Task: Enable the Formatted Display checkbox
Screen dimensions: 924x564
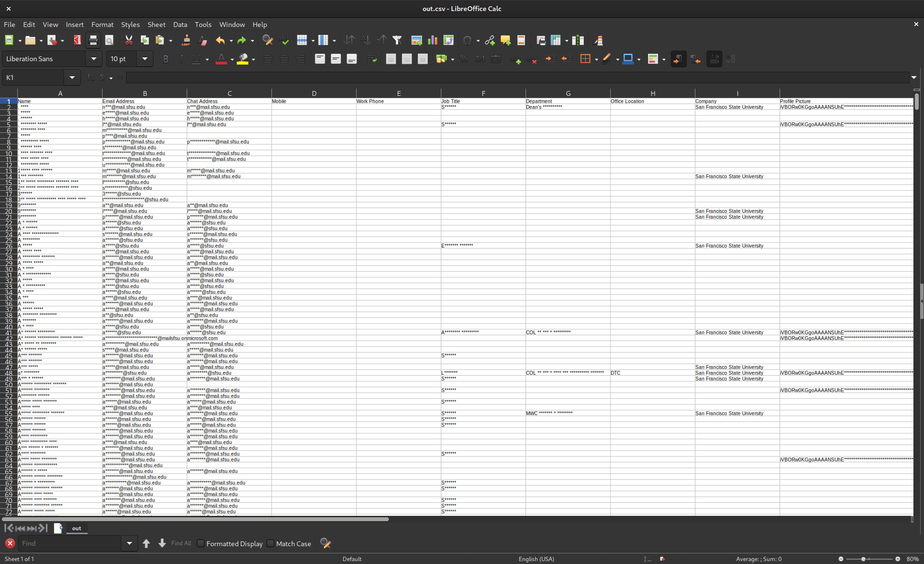Action: 201,543
